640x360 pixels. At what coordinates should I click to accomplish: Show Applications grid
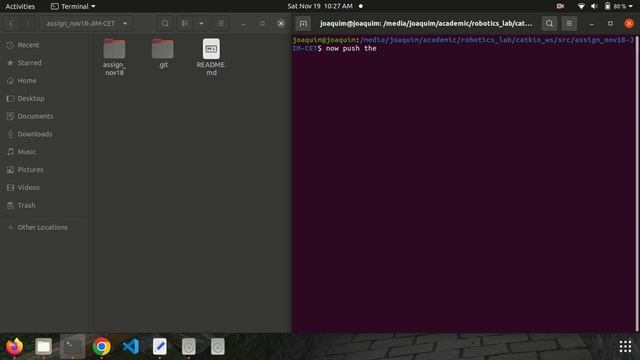625,346
